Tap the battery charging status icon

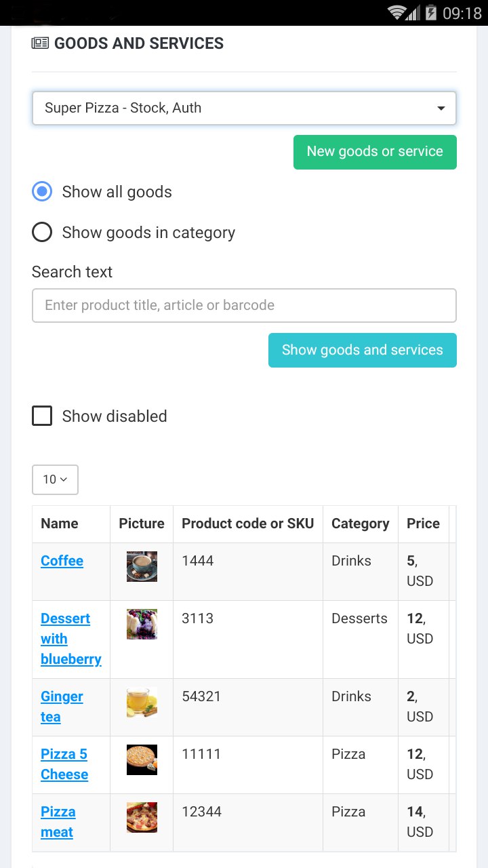point(431,13)
